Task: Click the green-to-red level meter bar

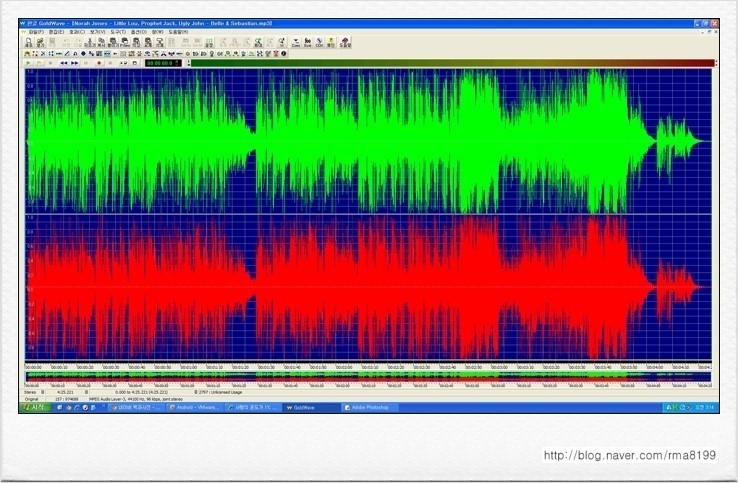Action: click(x=453, y=63)
